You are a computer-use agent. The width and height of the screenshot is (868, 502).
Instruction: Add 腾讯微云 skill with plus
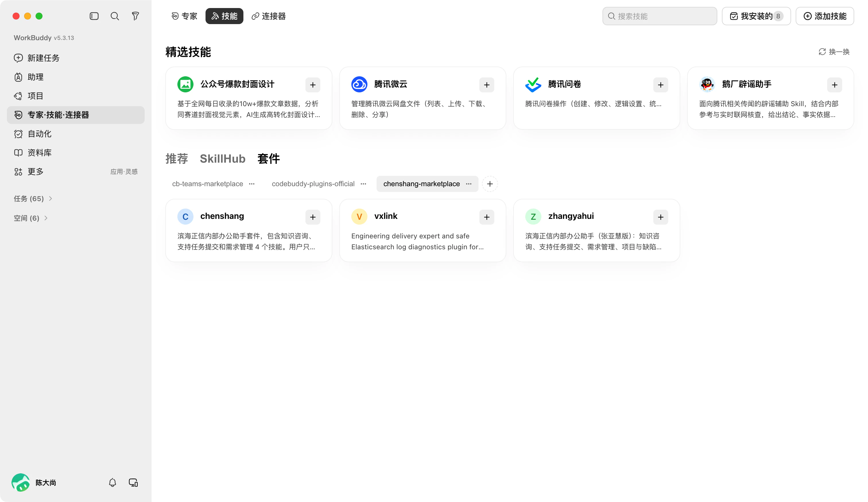(x=487, y=85)
